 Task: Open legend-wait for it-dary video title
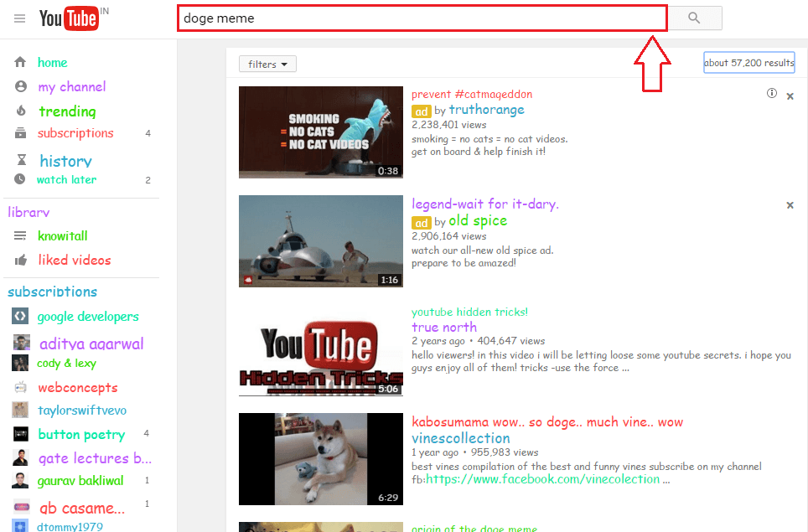(x=485, y=204)
